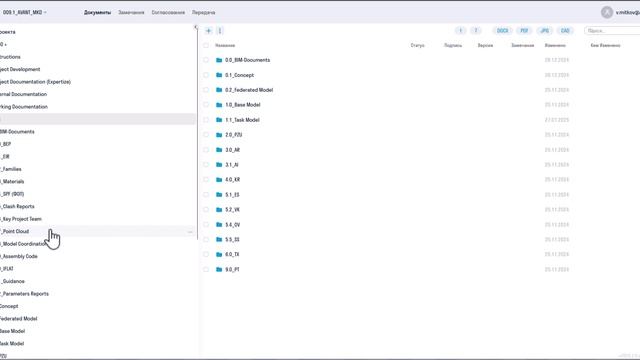Click the 0.0_BIM-Documents folder icon
640x360 pixels.
[219, 60]
